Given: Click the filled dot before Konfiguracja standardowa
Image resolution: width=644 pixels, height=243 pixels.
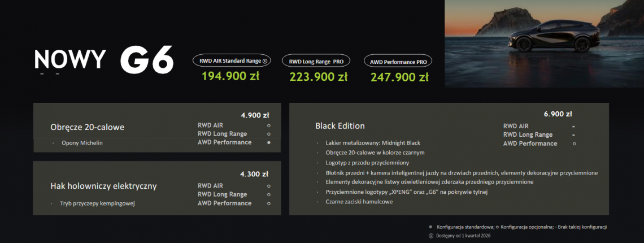Looking at the screenshot, I should (x=430, y=227).
